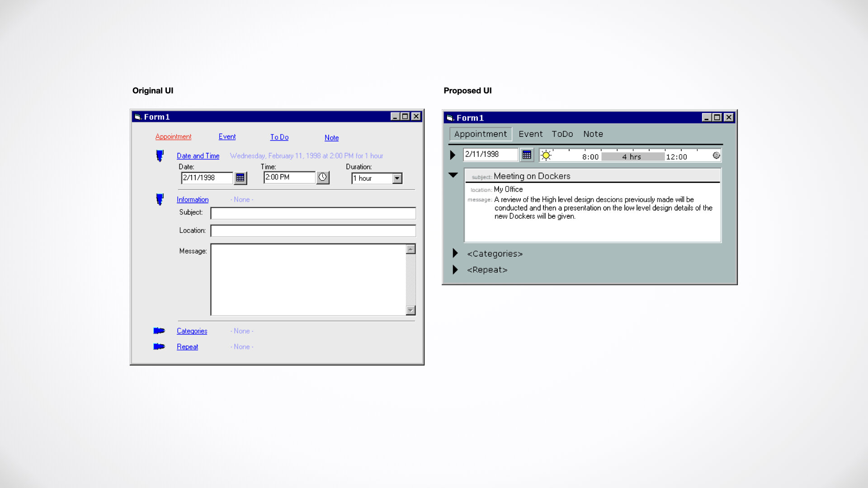Click Form1 window icon in Proposed UI
This screenshot has height=488, width=868.
tap(450, 118)
